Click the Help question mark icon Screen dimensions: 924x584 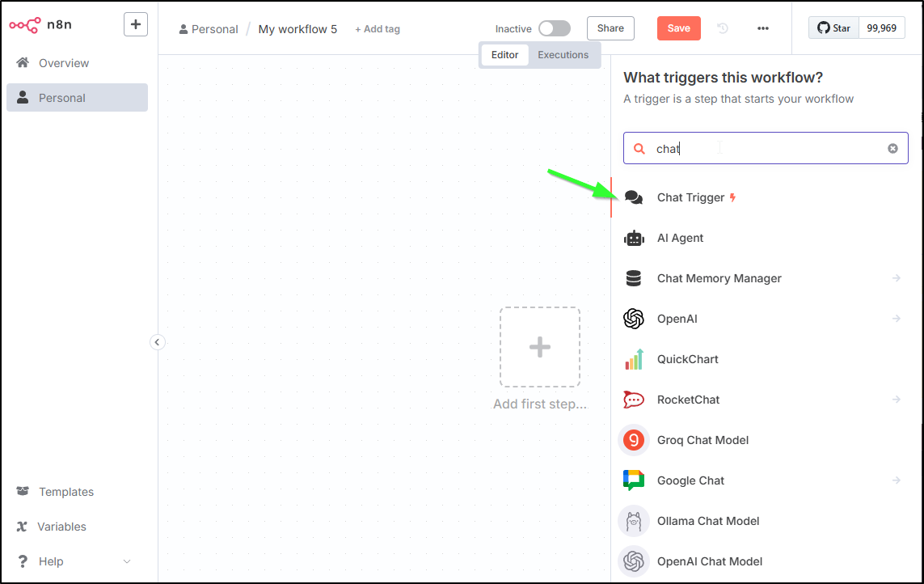tap(23, 561)
